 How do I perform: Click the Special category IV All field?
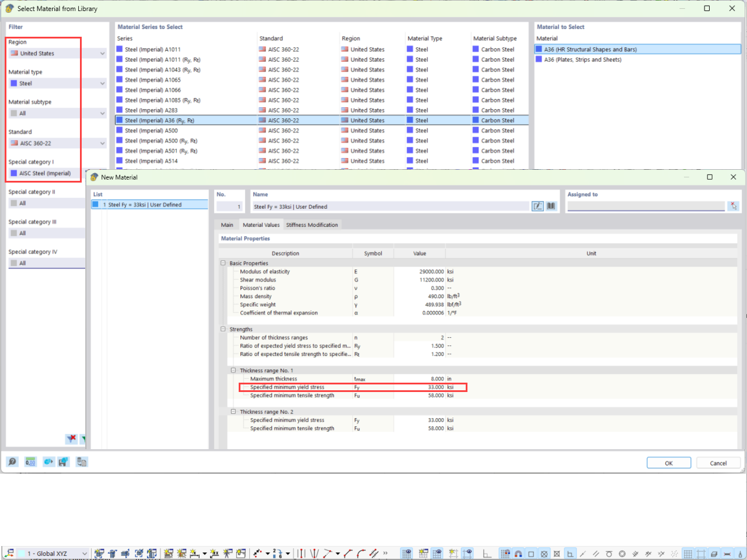click(x=47, y=263)
